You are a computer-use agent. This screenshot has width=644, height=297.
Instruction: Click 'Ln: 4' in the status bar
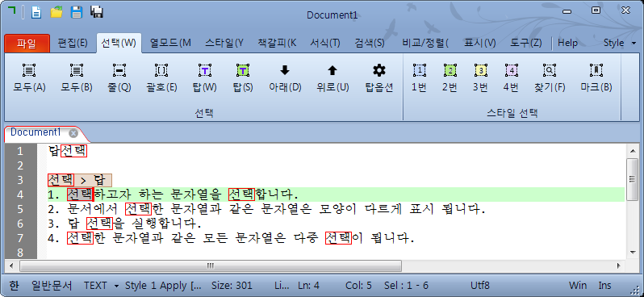[308, 285]
